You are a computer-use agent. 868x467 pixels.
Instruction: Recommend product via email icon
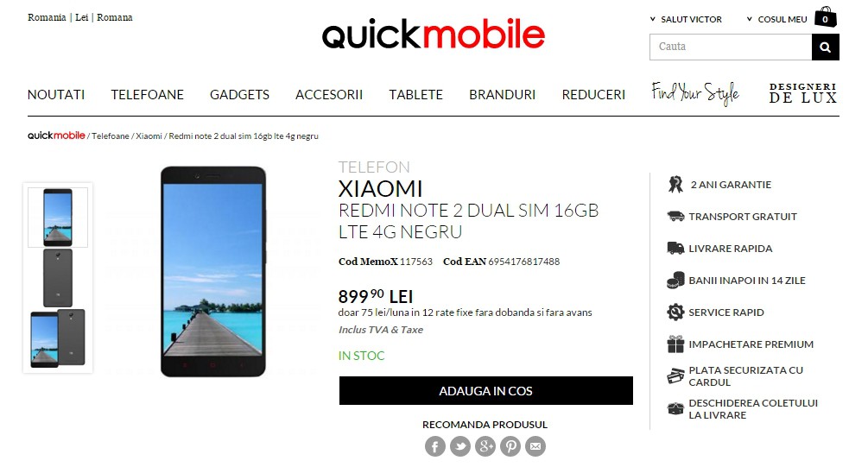[535, 446]
